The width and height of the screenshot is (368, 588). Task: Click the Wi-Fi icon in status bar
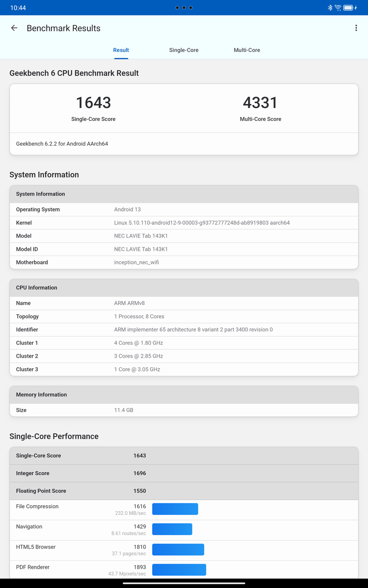337,7
